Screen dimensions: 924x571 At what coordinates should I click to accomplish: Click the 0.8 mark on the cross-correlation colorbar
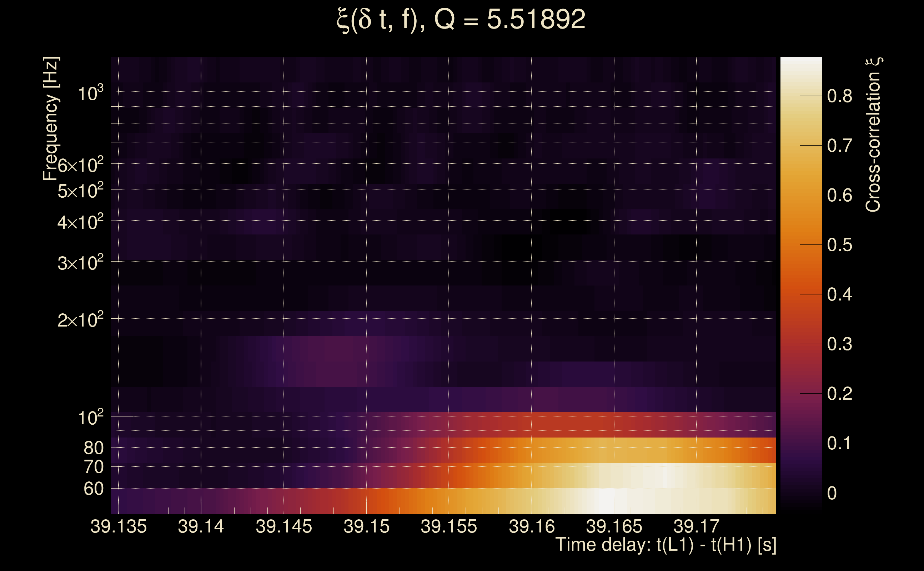839,96
